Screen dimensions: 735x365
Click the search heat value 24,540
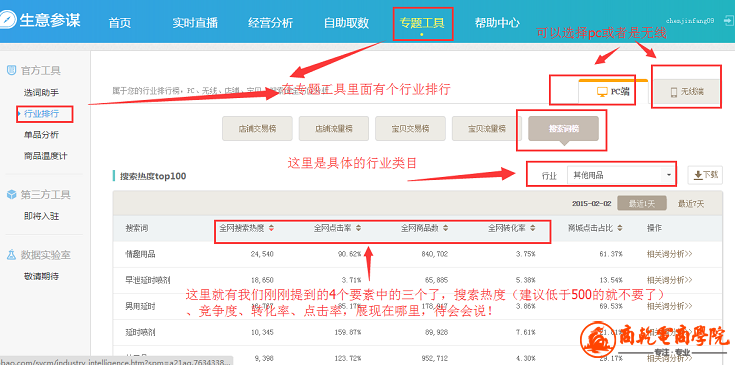(262, 254)
